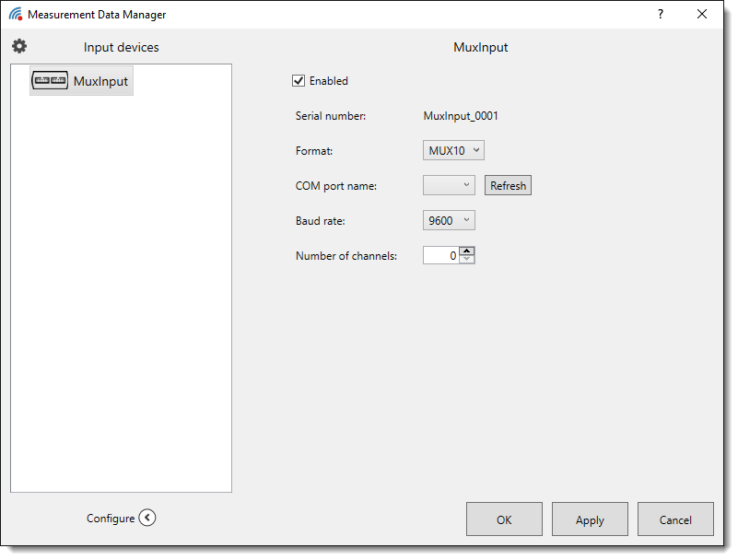
Task: Close the Measurement Data Manager window
Action: point(702,15)
